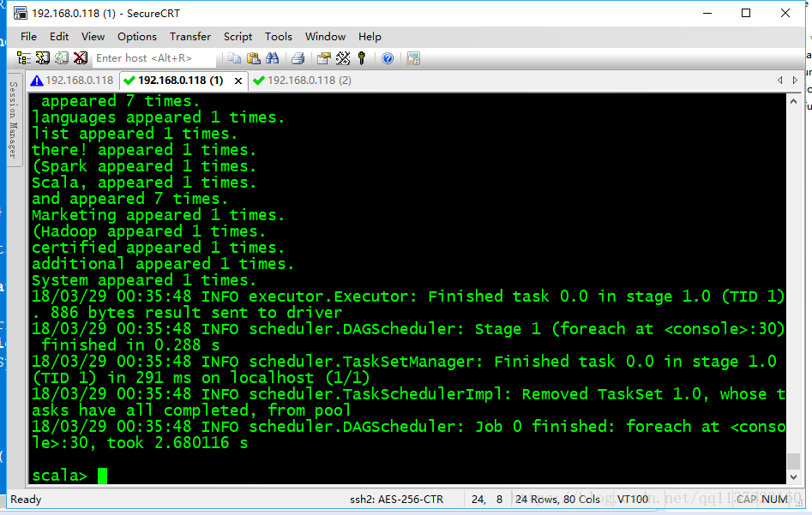812x515 pixels.
Task: Click the Disconnect session icon
Action: click(81, 58)
